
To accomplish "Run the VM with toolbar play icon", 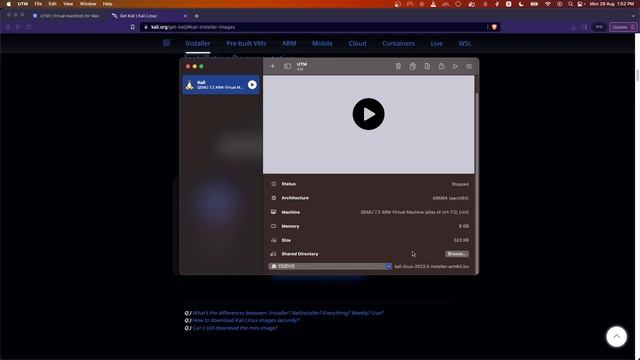I will pyautogui.click(x=455, y=66).
